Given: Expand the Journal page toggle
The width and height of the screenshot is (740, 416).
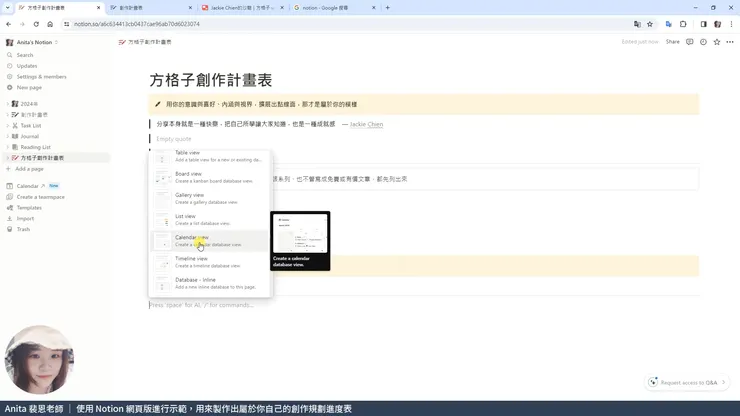Looking at the screenshot, I should (8, 136).
